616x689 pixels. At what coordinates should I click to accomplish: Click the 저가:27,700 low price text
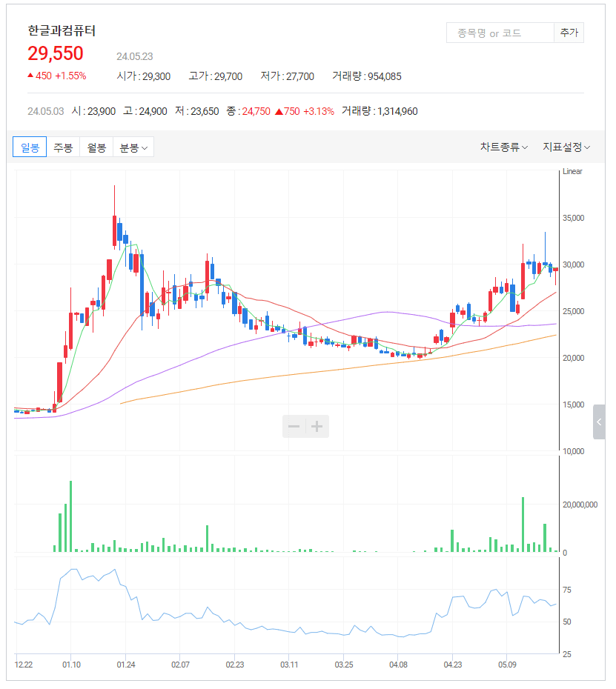click(x=287, y=76)
